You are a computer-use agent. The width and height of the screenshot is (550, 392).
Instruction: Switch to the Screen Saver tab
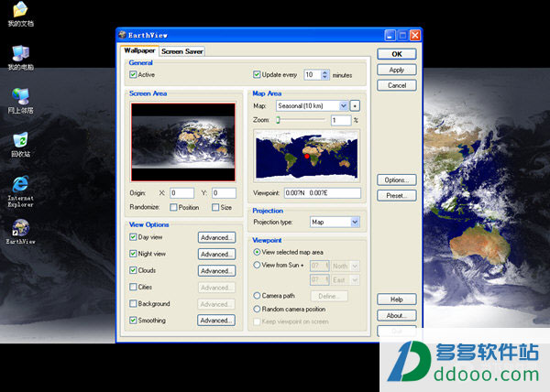click(182, 51)
